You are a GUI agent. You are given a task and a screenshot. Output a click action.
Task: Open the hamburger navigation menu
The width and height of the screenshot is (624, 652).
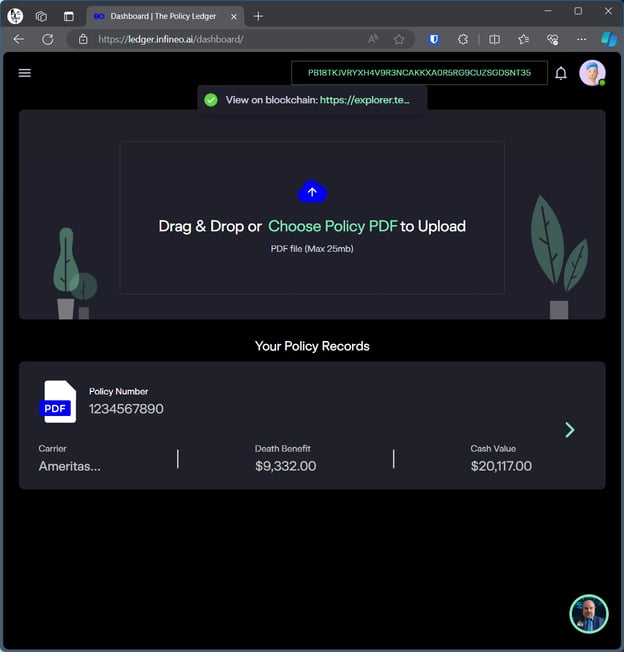(25, 73)
